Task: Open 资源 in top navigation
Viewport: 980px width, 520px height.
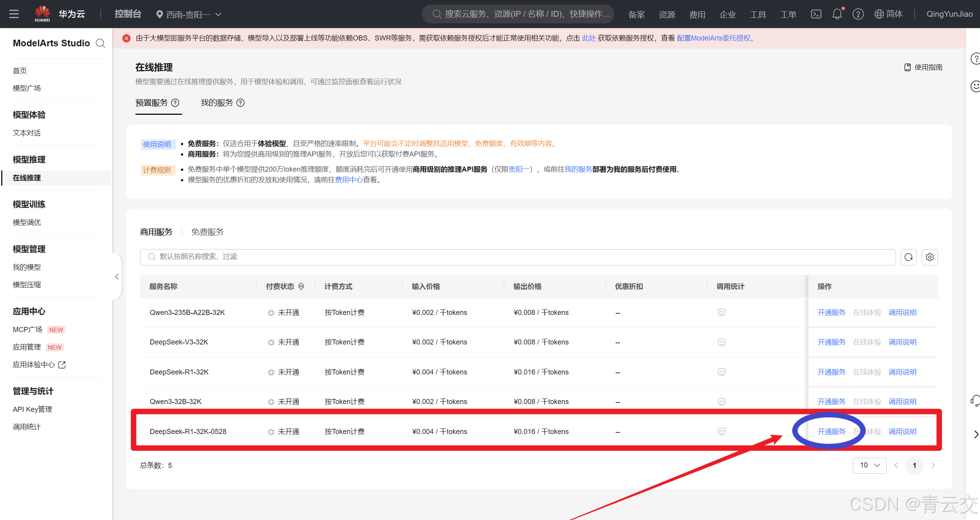Action: point(667,14)
